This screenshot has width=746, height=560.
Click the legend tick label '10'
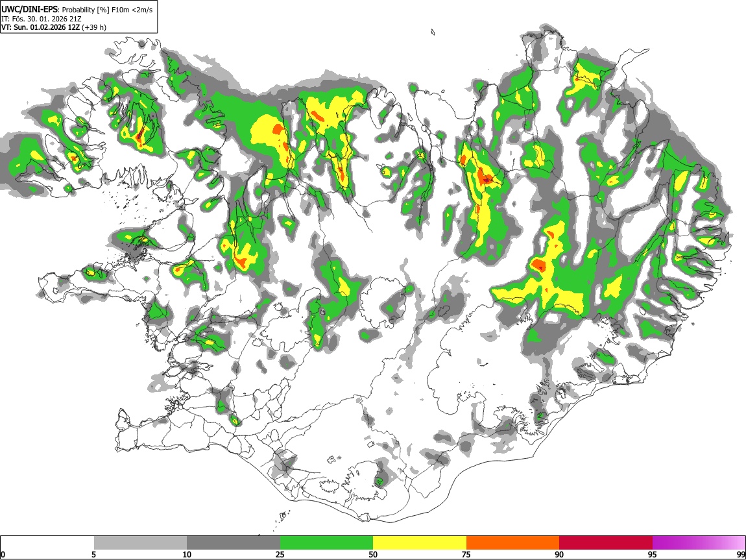[187, 554]
